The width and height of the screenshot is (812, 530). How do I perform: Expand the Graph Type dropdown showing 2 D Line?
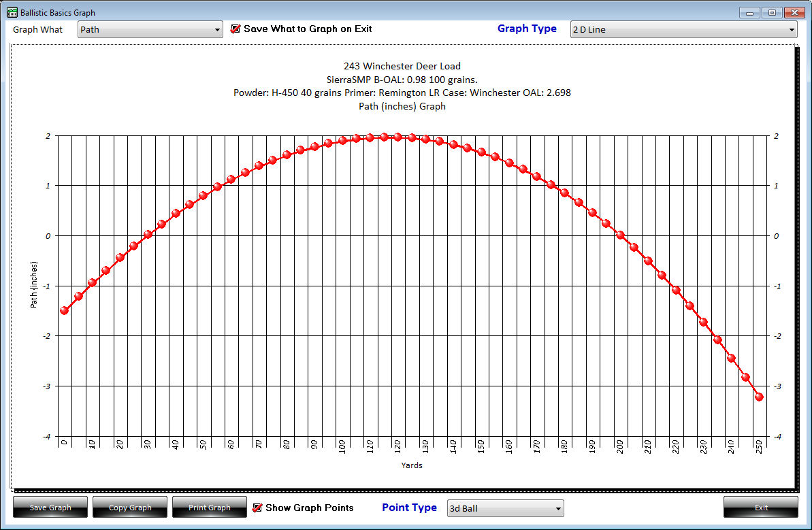point(683,29)
